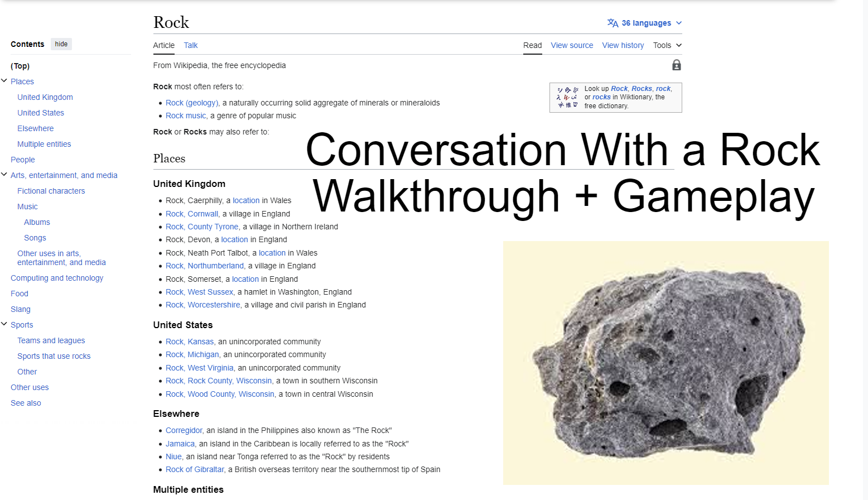Open the Rock, West Virginia link
868x500 pixels.
[x=200, y=368]
